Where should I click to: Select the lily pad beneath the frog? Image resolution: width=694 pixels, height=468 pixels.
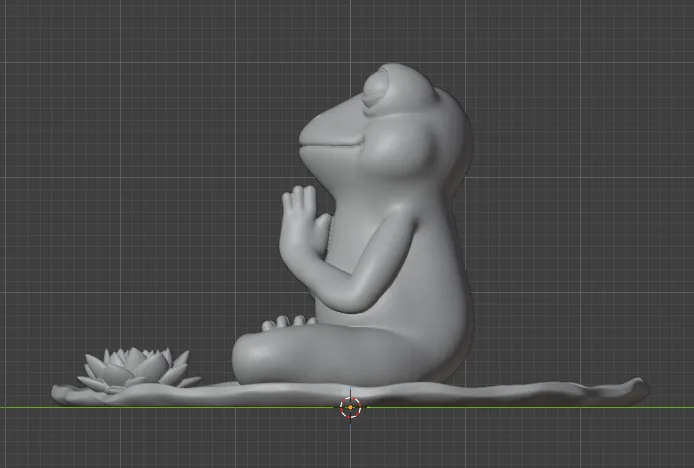click(350, 392)
